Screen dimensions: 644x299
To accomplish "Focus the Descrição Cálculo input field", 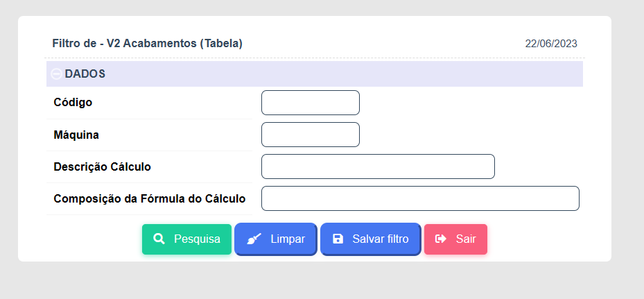I will point(378,166).
